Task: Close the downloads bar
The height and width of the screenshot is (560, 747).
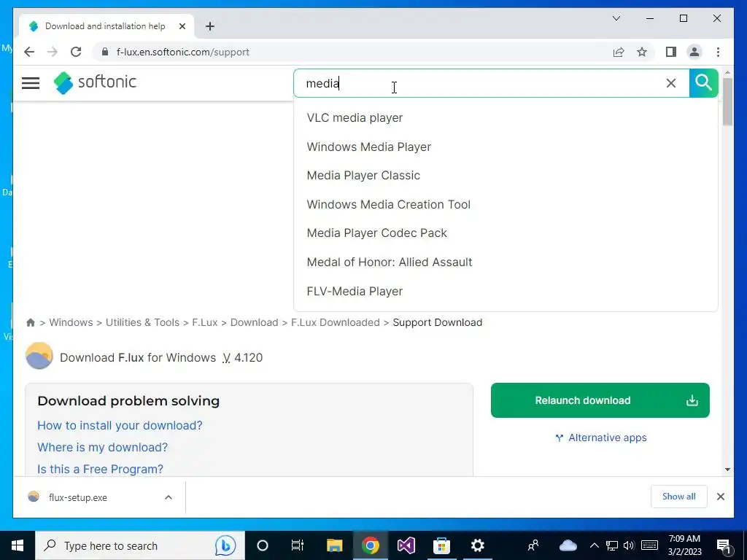Action: [720, 497]
